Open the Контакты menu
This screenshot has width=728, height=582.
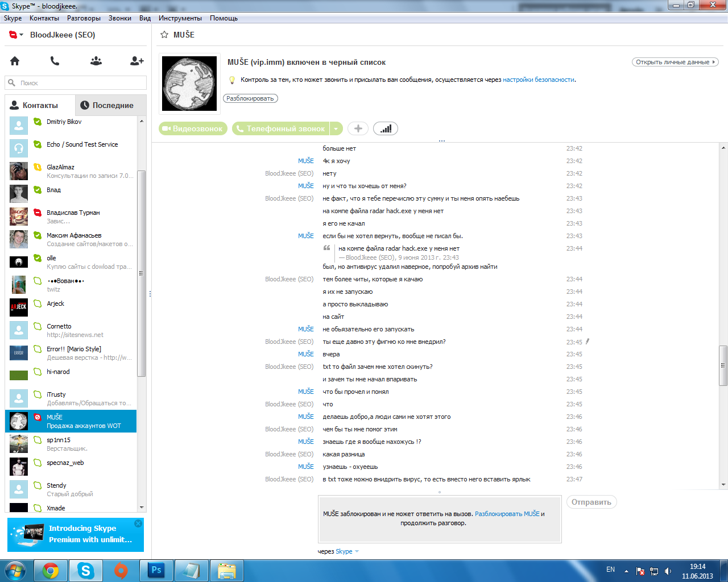click(44, 18)
